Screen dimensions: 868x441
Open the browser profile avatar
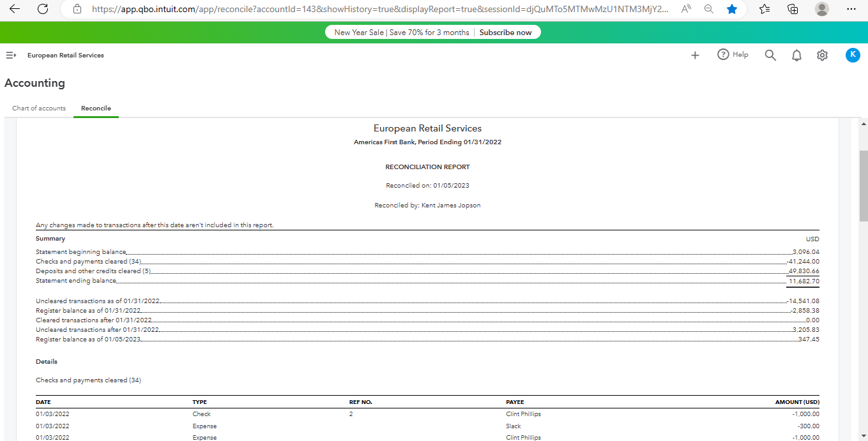[822, 9]
